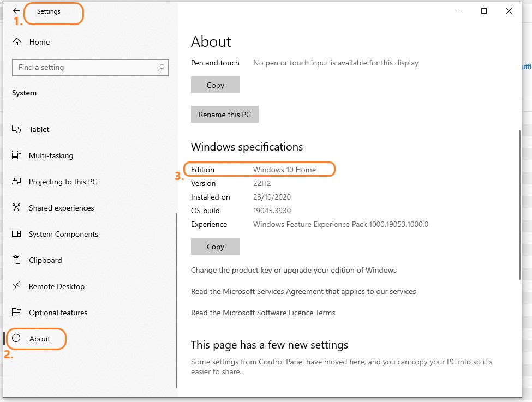
Task: Open Change the product key or upgrade link
Action: point(294,270)
